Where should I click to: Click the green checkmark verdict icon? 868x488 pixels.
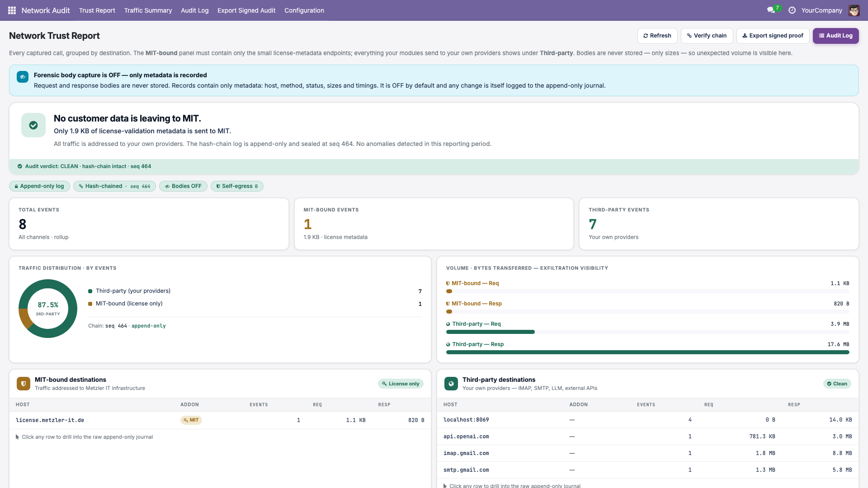[33, 125]
